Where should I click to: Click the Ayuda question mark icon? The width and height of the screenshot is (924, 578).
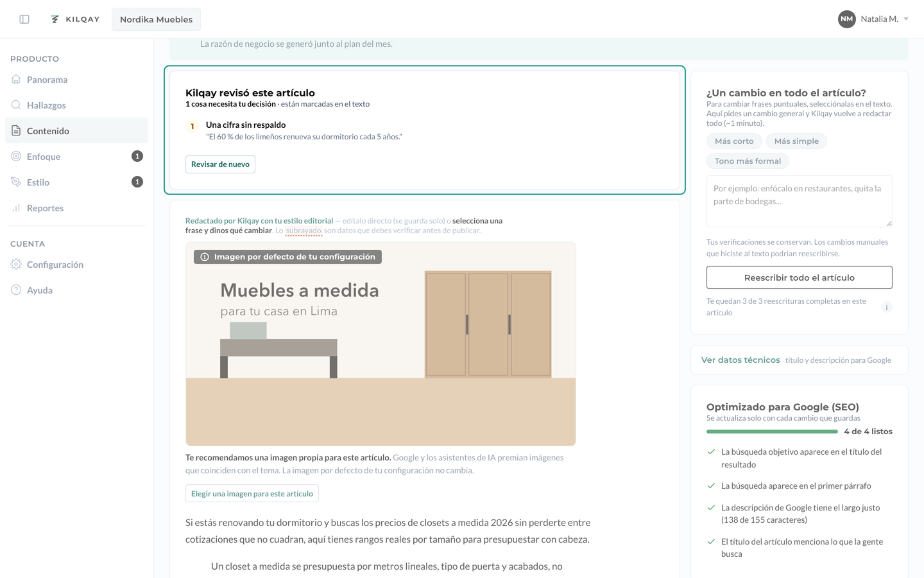16,290
